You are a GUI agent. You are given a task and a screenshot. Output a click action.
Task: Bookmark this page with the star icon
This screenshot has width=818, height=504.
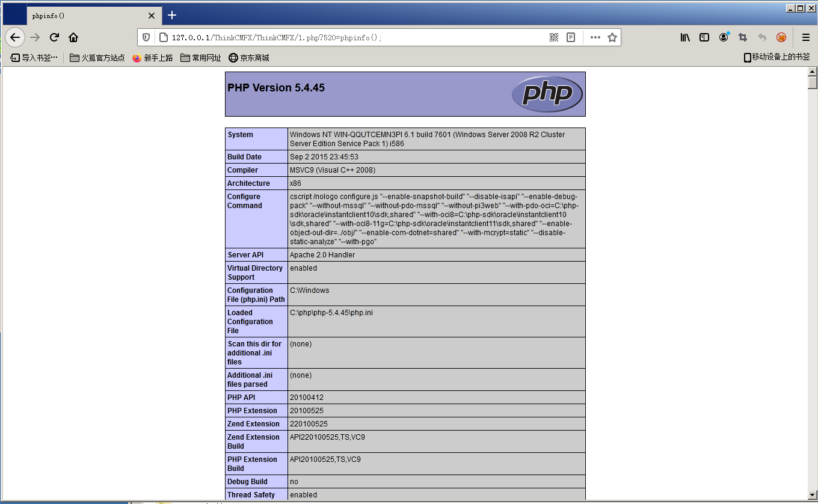pyautogui.click(x=612, y=37)
